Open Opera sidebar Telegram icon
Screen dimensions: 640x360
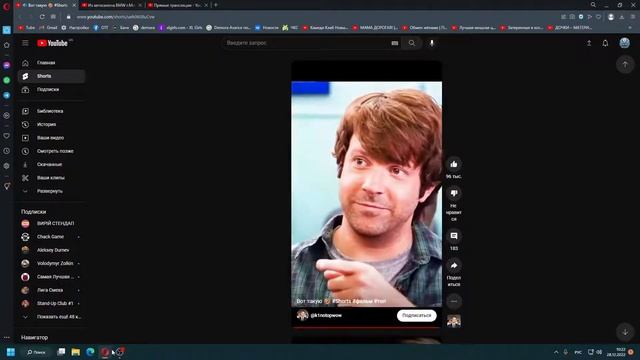point(7,95)
